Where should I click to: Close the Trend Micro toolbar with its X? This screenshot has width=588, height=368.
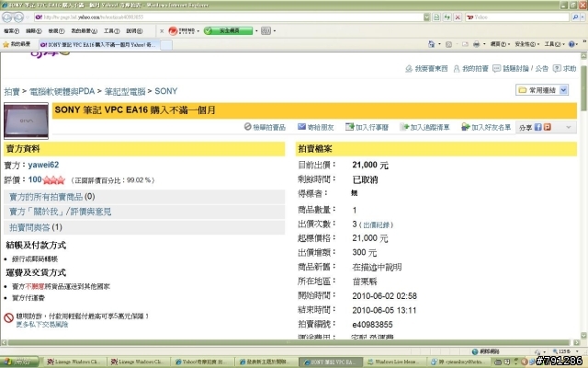point(162,31)
